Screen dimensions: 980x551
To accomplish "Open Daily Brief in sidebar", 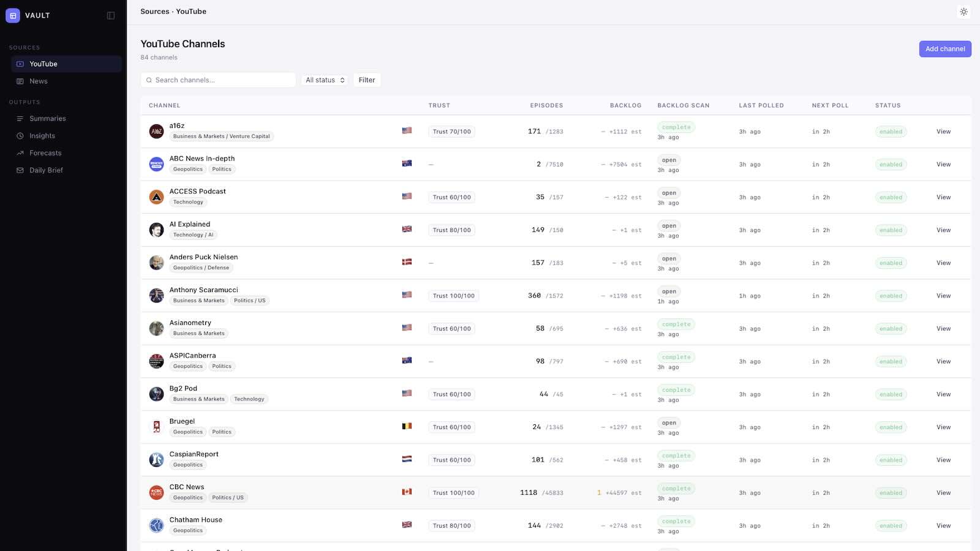I will click(66, 170).
